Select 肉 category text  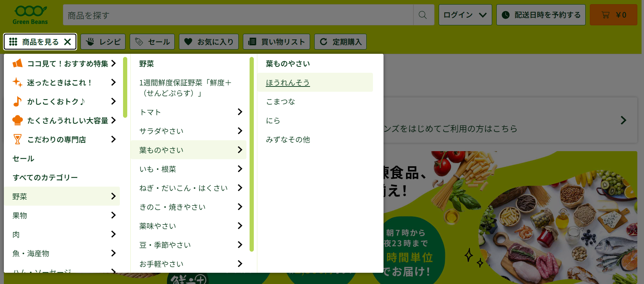coord(16,234)
